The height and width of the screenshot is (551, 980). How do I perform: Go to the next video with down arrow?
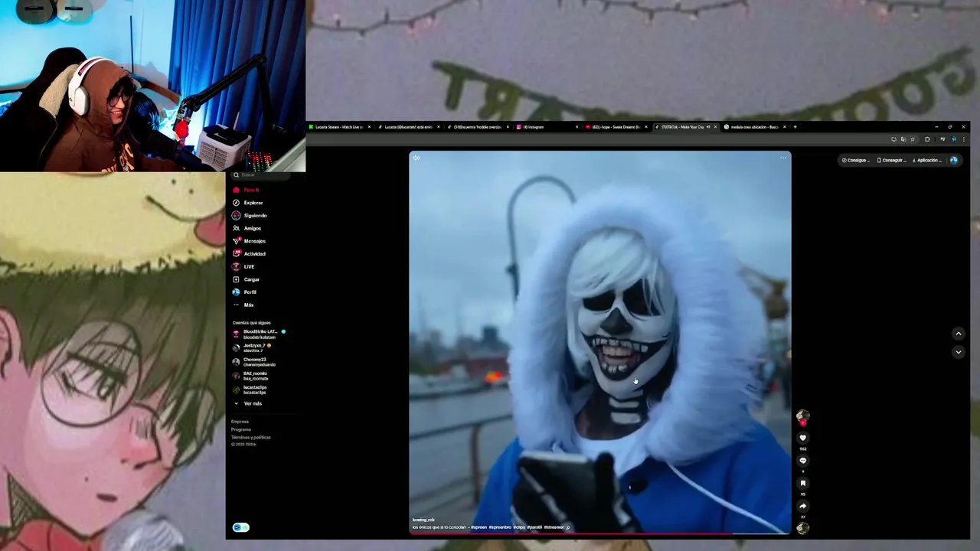(958, 352)
